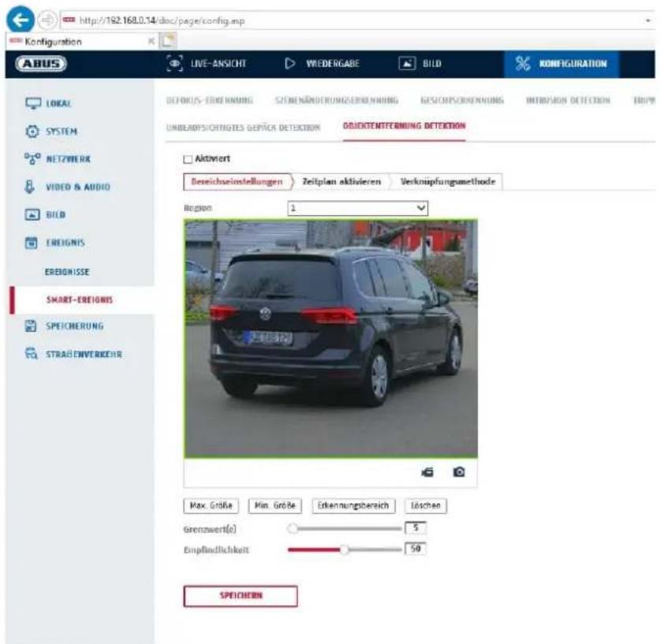Screen dimensions: 660x644
Task: Click the Lokal monitor icon in sidebar
Action: pos(33,103)
